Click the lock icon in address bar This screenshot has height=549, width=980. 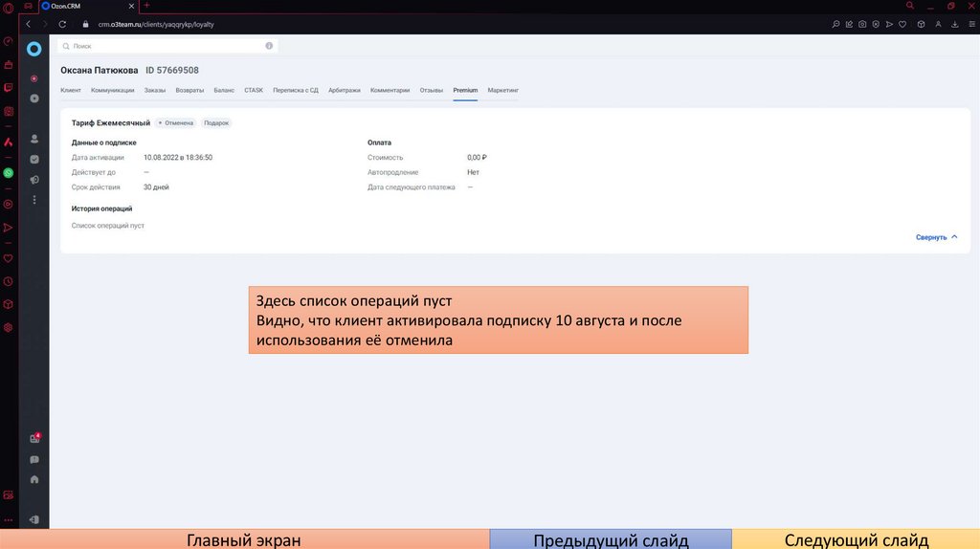click(85, 24)
